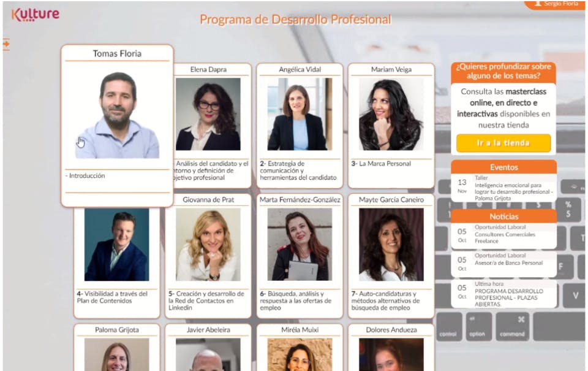Viewport: 588px width, 371px height.
Task: Click the Mayte García Caneiro name heading
Action: (391, 200)
